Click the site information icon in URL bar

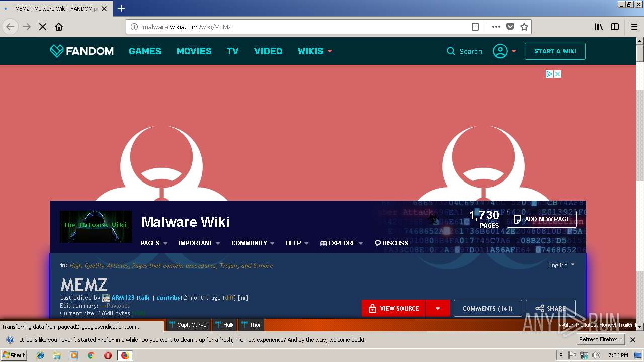click(x=134, y=27)
